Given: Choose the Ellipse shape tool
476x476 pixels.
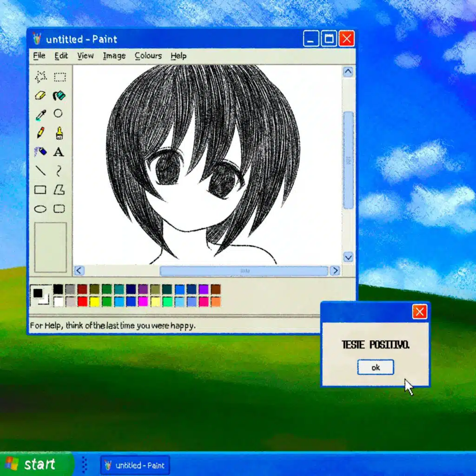Looking at the screenshot, I should tap(40, 209).
